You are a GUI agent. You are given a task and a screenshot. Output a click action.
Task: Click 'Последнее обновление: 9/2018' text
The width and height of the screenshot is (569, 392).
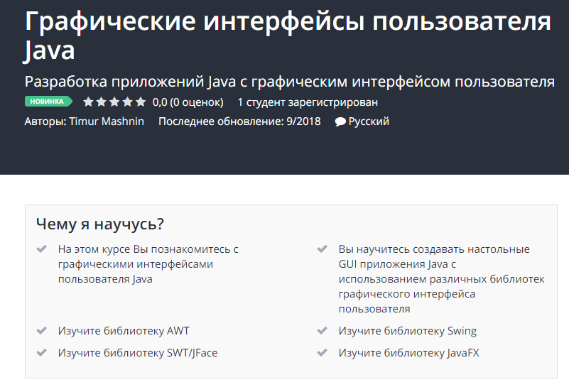[239, 121]
